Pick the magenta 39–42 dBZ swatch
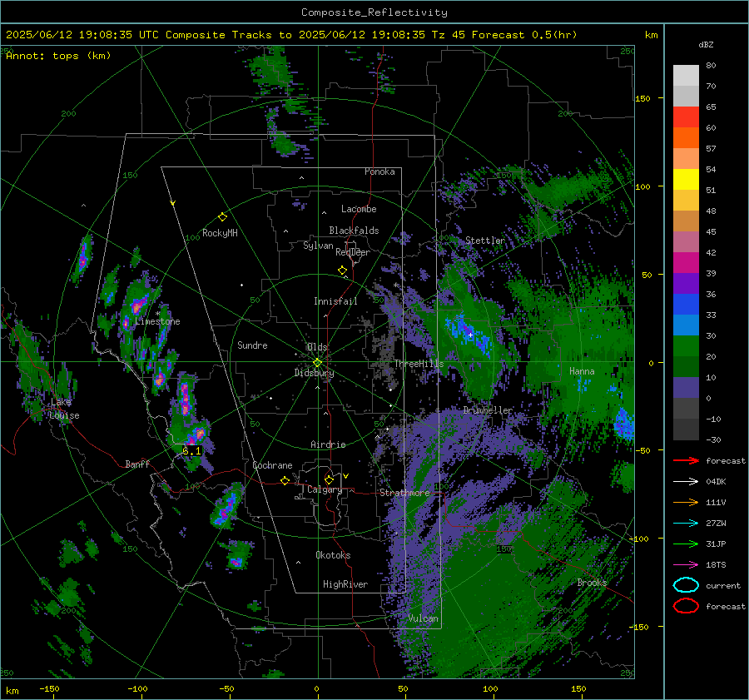 (686, 263)
